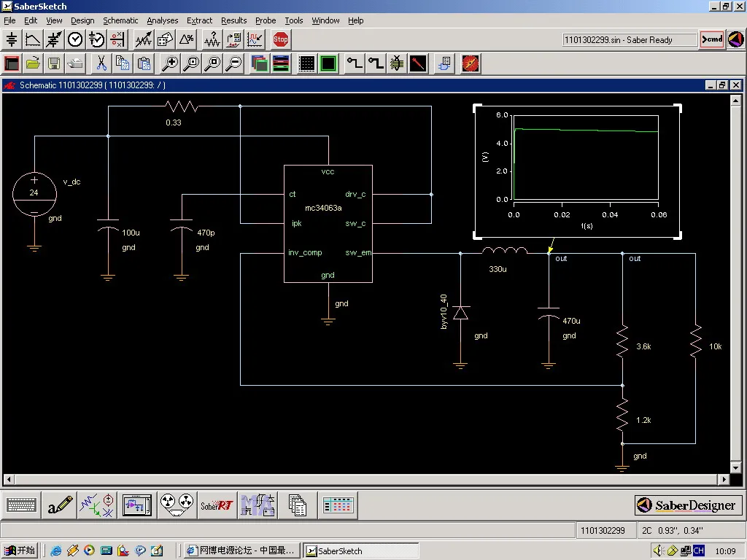Click the compass icon at the toolbar end
The width and height of the screenshot is (747, 560).
click(471, 63)
